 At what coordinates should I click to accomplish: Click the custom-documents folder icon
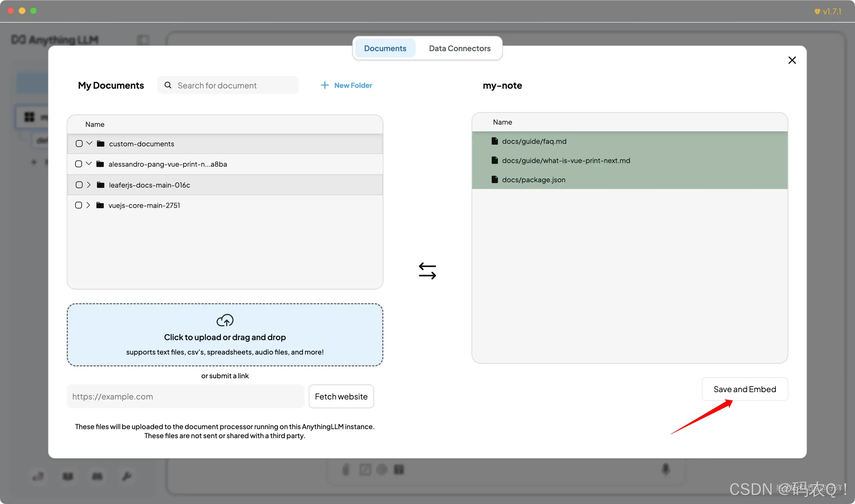[x=101, y=144]
